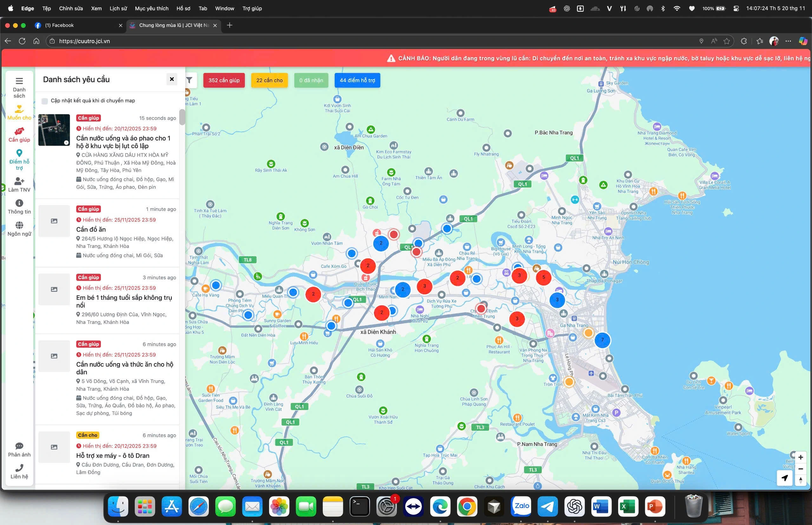Image resolution: width=812 pixels, height=525 pixels.
Task: Click the first request's satellite thumbnail
Action: (x=54, y=130)
